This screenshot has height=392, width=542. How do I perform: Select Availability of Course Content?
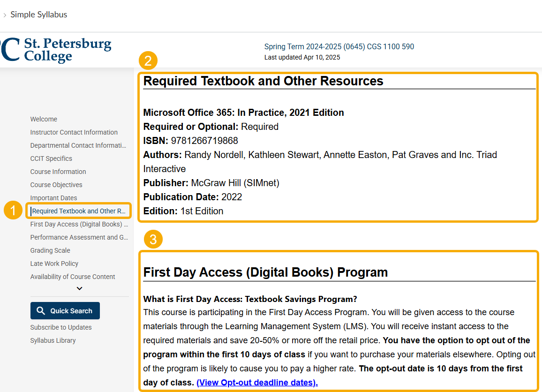click(72, 277)
